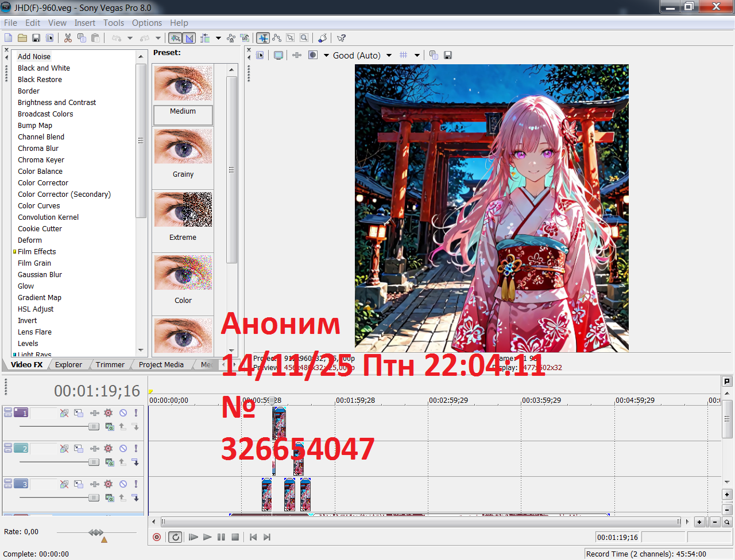Open the preview Overlays dropdown arrow
This screenshot has height=560, width=735.
coord(417,56)
